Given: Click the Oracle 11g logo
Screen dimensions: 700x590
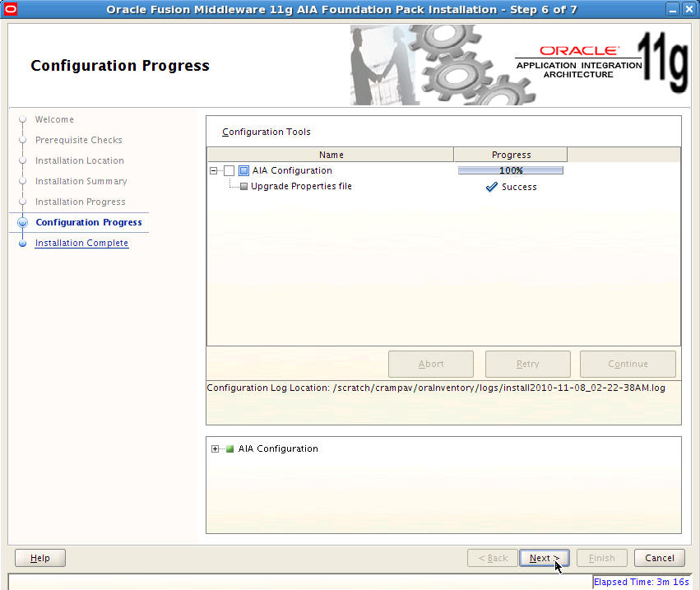Looking at the screenshot, I should click(602, 63).
